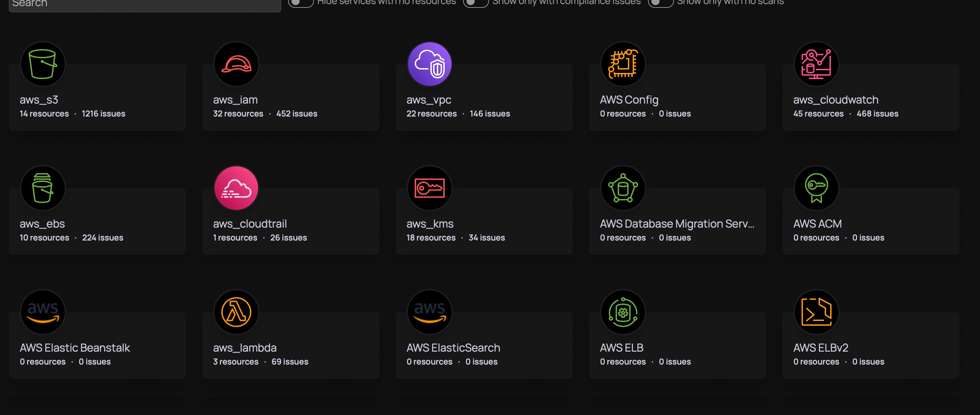Click the '452 issues' text
980x415 pixels.
297,114
